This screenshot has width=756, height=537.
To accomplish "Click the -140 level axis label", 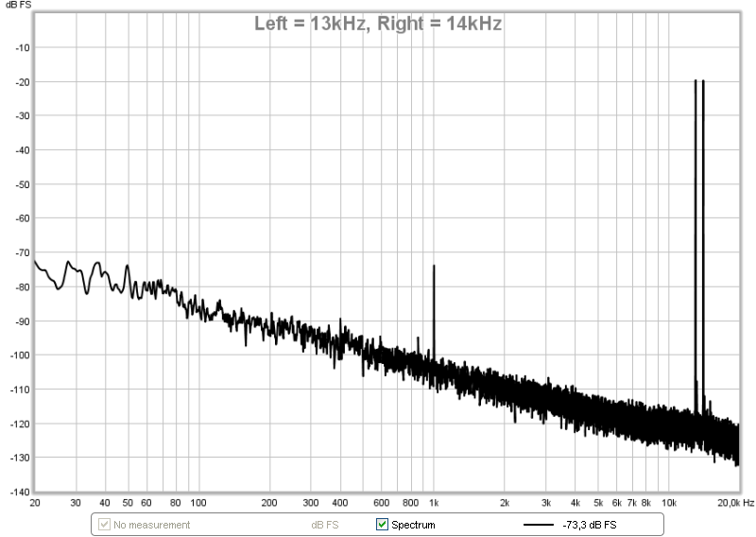I will (20, 493).
